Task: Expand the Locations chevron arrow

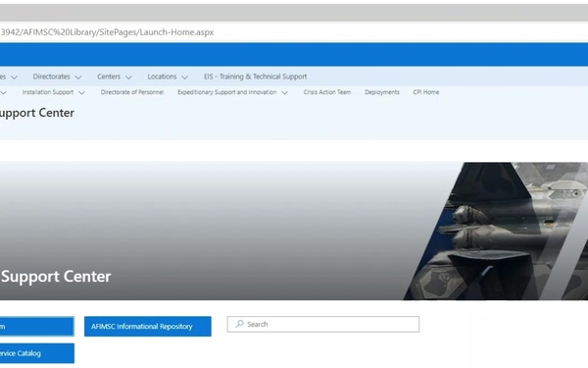Action: [185, 78]
